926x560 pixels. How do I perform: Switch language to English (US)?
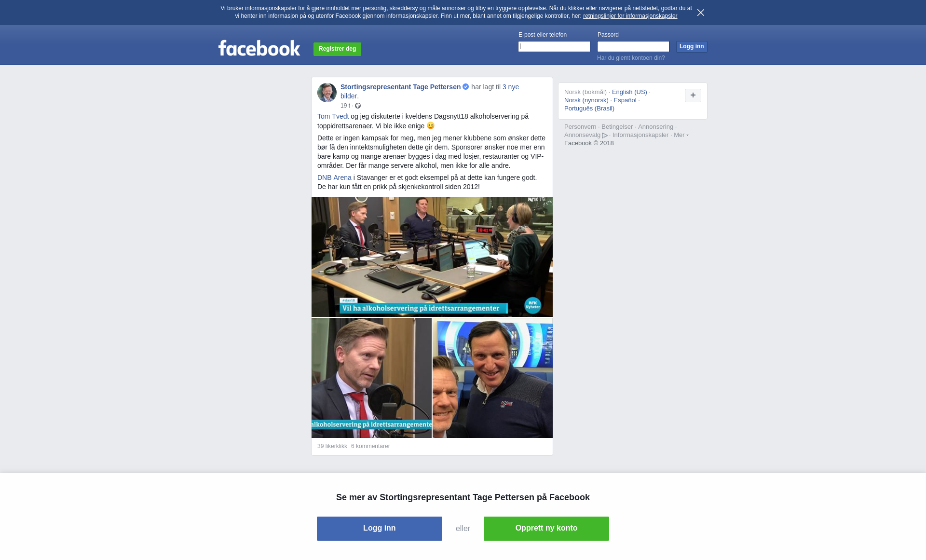[x=629, y=92]
